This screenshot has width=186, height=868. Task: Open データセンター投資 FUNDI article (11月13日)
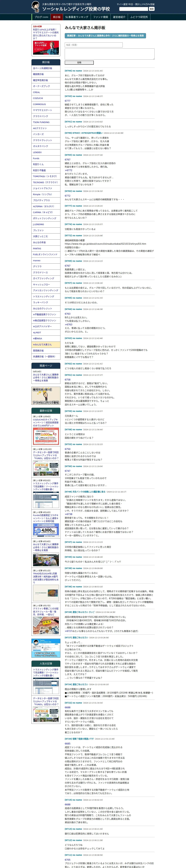coord(46,455)
